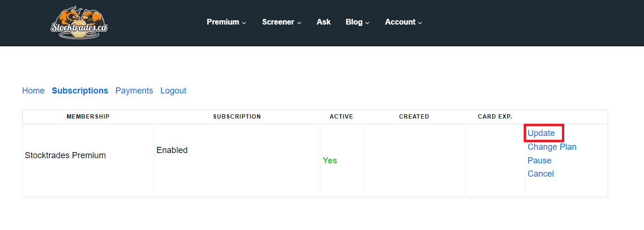Click the Created column header
This screenshot has width=644, height=230.
(x=414, y=117)
